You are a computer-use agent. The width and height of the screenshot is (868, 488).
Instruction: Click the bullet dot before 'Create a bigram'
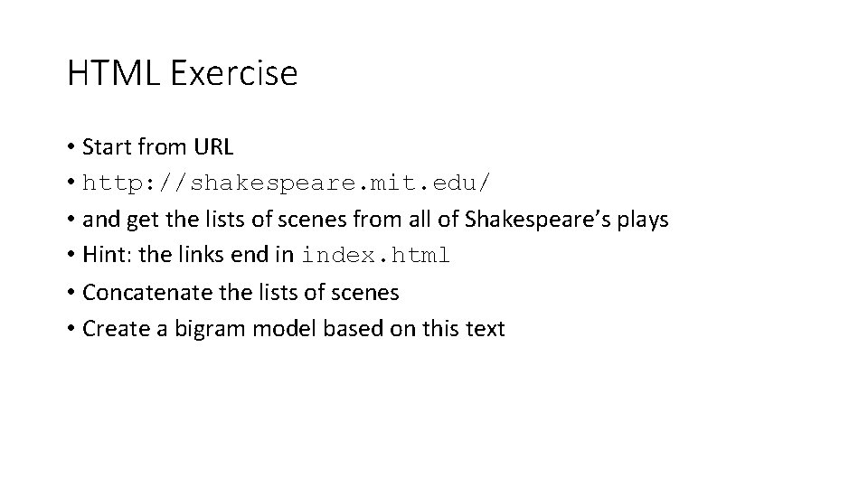click(71, 328)
